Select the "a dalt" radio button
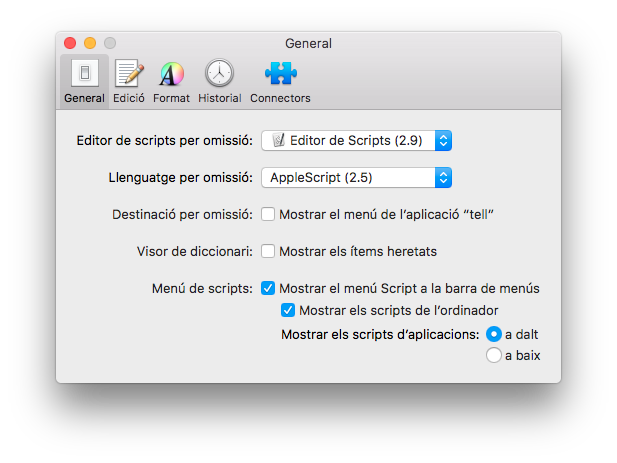 click(494, 334)
